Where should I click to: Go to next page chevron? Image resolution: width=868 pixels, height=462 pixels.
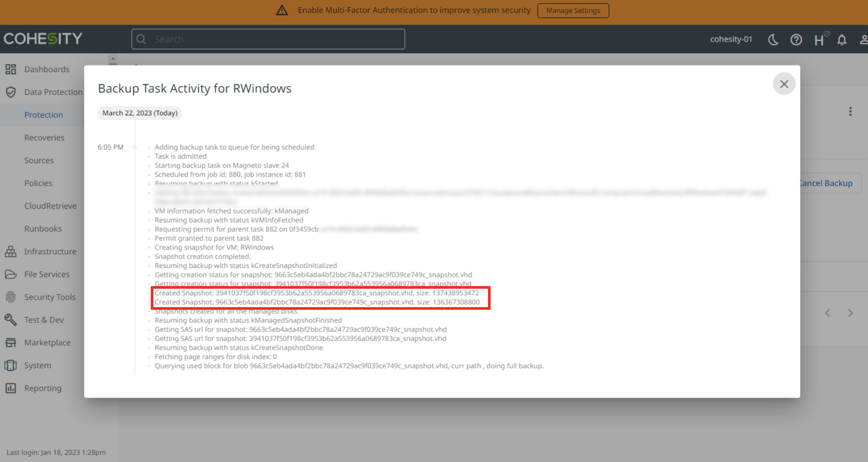coord(850,313)
